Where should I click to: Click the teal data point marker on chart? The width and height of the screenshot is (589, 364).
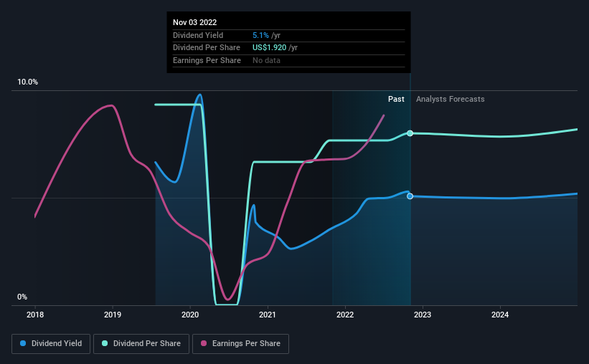410,133
